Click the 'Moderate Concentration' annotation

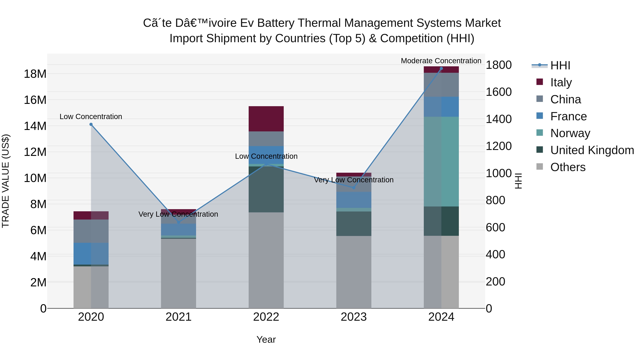point(441,61)
